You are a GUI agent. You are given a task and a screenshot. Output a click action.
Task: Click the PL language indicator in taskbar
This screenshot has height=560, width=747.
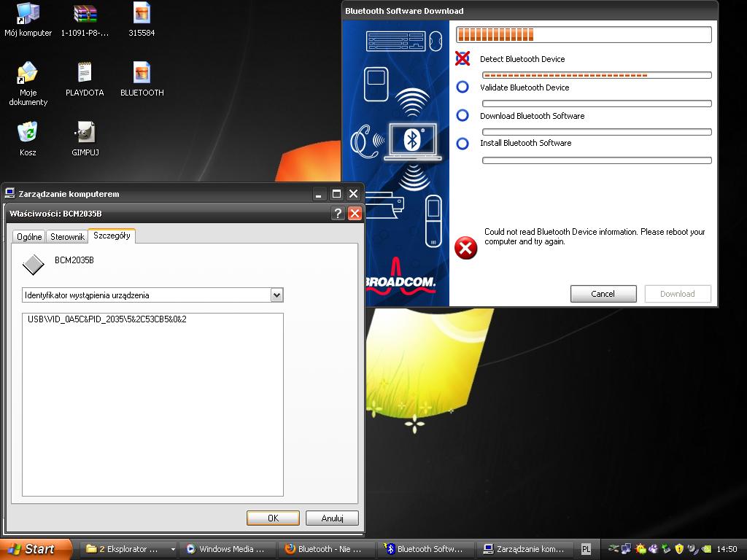[586, 549]
